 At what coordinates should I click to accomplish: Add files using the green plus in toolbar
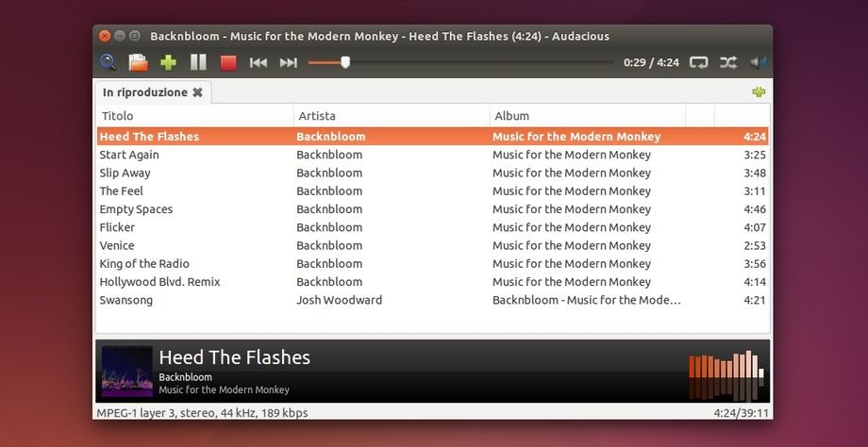[168, 62]
